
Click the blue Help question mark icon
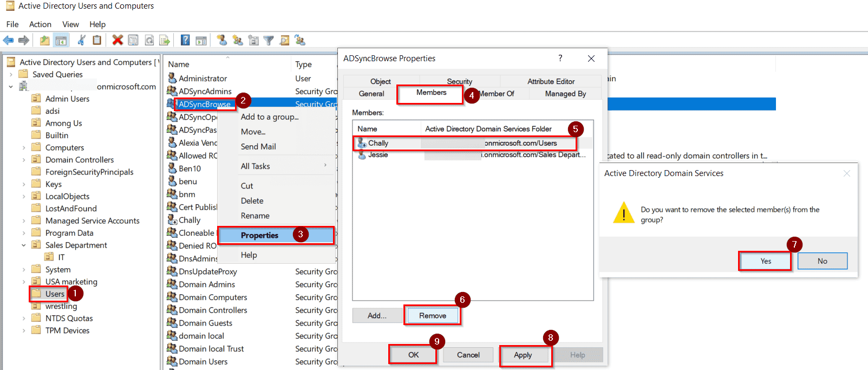coord(185,40)
